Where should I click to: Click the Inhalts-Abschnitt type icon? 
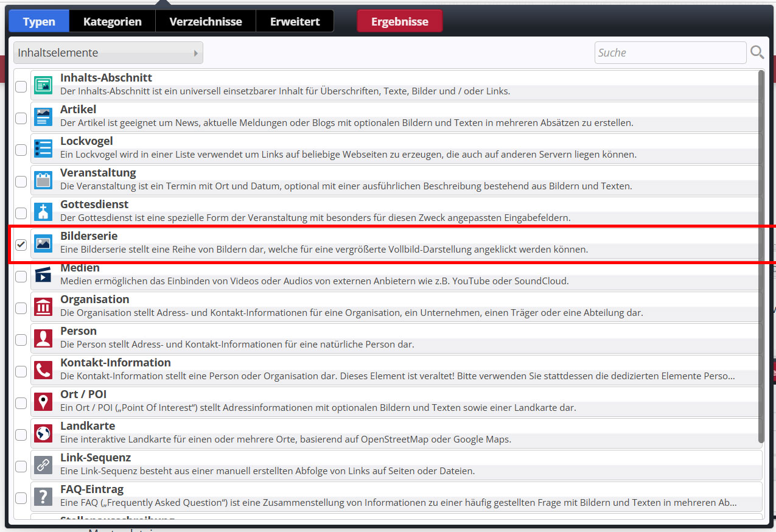pyautogui.click(x=43, y=85)
